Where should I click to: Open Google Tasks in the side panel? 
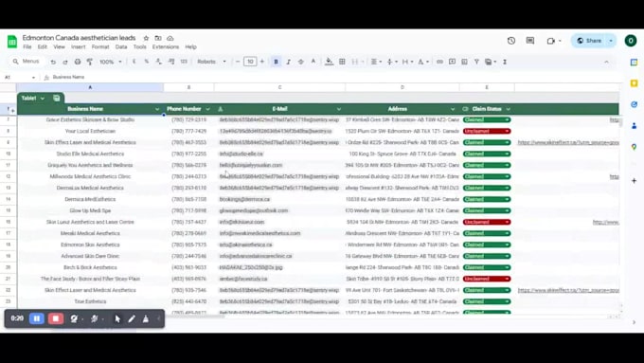coord(635,104)
